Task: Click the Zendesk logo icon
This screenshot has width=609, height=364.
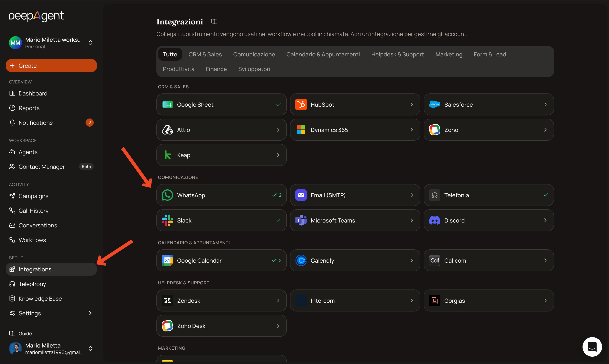Action: coord(167,300)
